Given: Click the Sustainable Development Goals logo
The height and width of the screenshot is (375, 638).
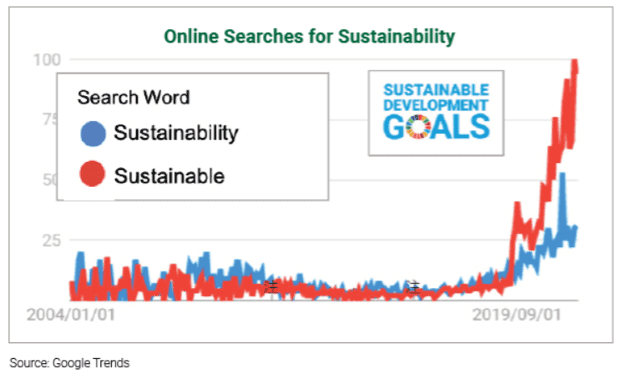Looking at the screenshot, I should tap(436, 113).
